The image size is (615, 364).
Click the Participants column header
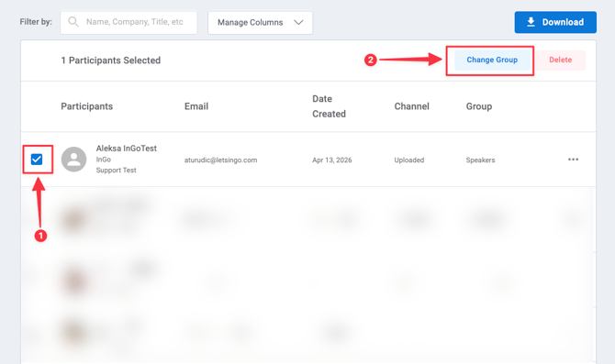[86, 106]
